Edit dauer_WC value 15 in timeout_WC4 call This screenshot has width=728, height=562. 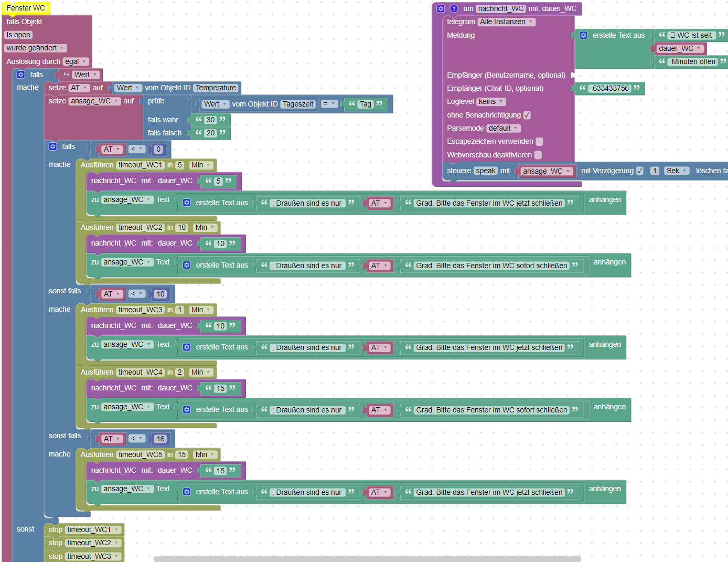pyautogui.click(x=220, y=388)
